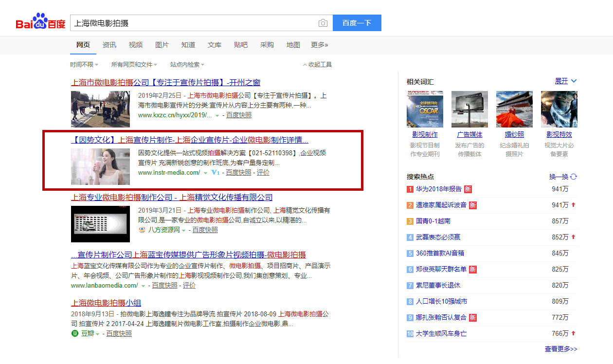This screenshot has width=613, height=364.
Task: Switch to the 图片 tab
Action: pyautogui.click(x=162, y=45)
